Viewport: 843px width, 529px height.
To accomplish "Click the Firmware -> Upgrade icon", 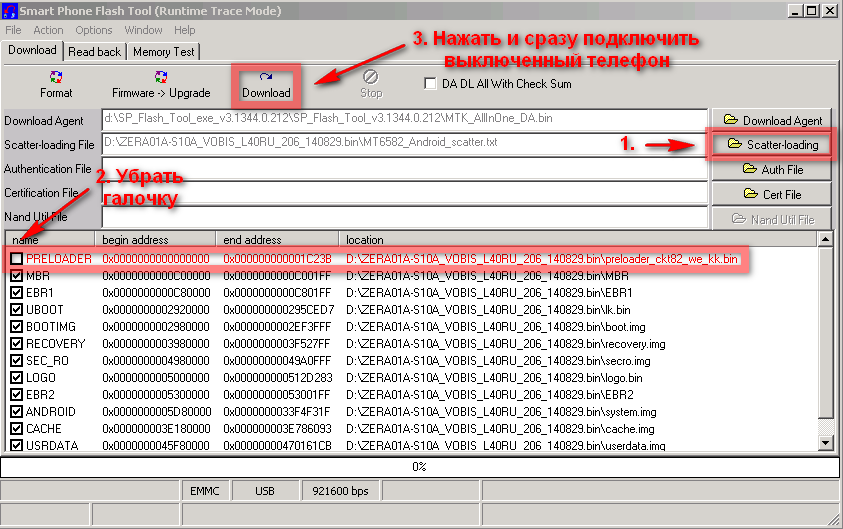I will (x=161, y=77).
